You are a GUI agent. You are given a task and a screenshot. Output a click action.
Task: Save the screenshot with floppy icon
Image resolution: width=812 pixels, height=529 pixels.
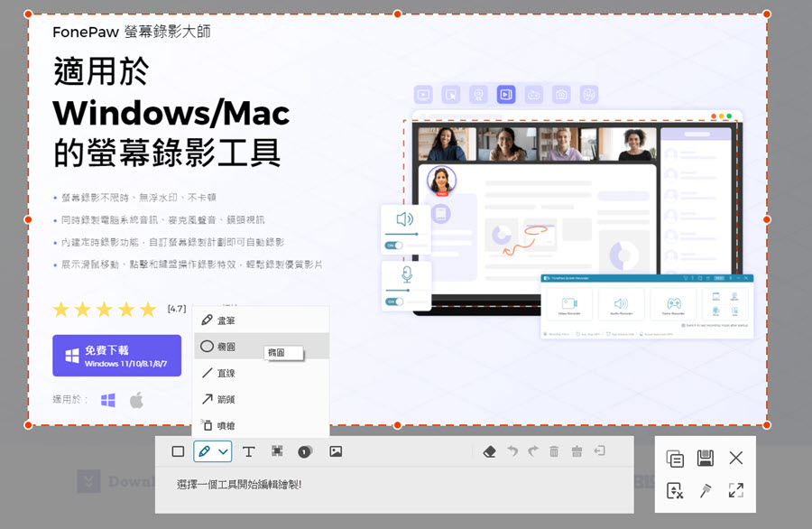pyautogui.click(x=705, y=458)
